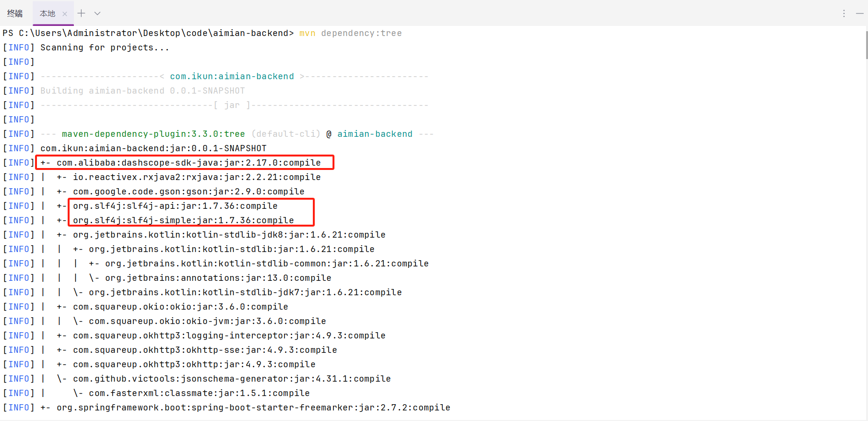The image size is (868, 421).
Task: Hide the terminal panel with minimize dash
Action: click(859, 13)
